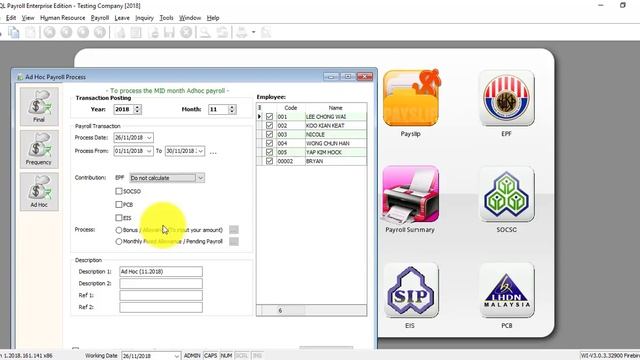Click the refresh toolbar icon
This screenshot has width=640, height=360.
[222, 32]
